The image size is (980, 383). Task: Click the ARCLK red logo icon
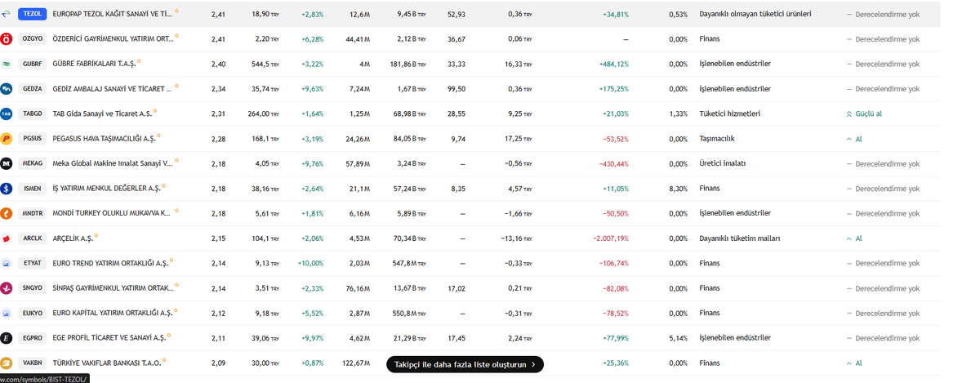tap(7, 238)
